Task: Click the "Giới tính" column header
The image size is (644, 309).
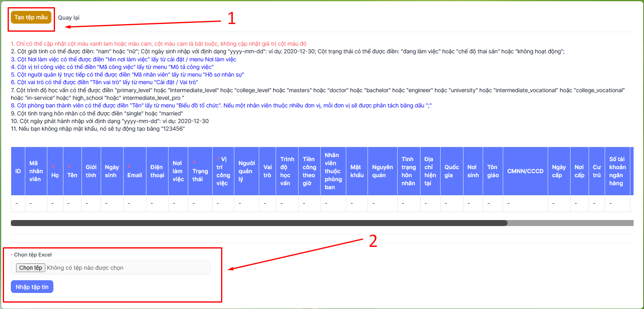Action: [91, 171]
